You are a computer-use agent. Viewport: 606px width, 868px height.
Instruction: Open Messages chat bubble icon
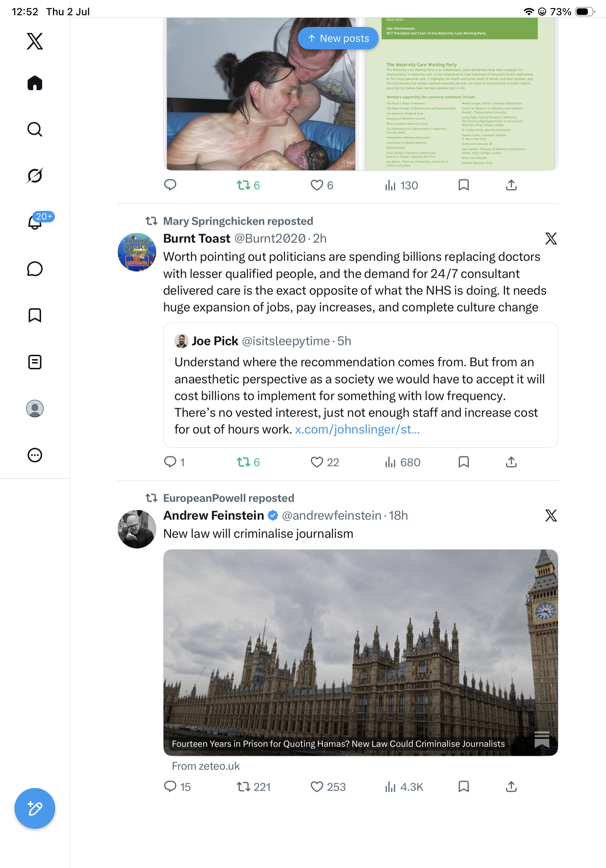pos(35,269)
